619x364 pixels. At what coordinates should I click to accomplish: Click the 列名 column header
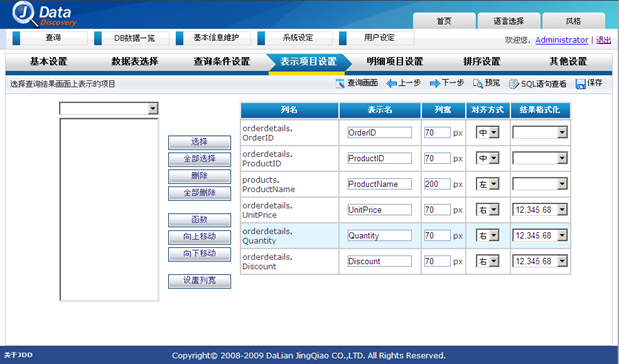[289, 110]
